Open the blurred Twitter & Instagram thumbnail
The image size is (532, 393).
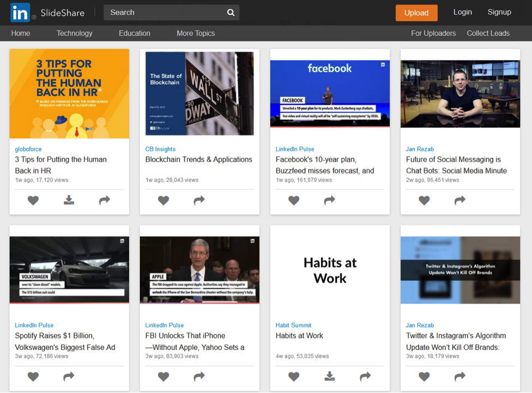click(460, 270)
